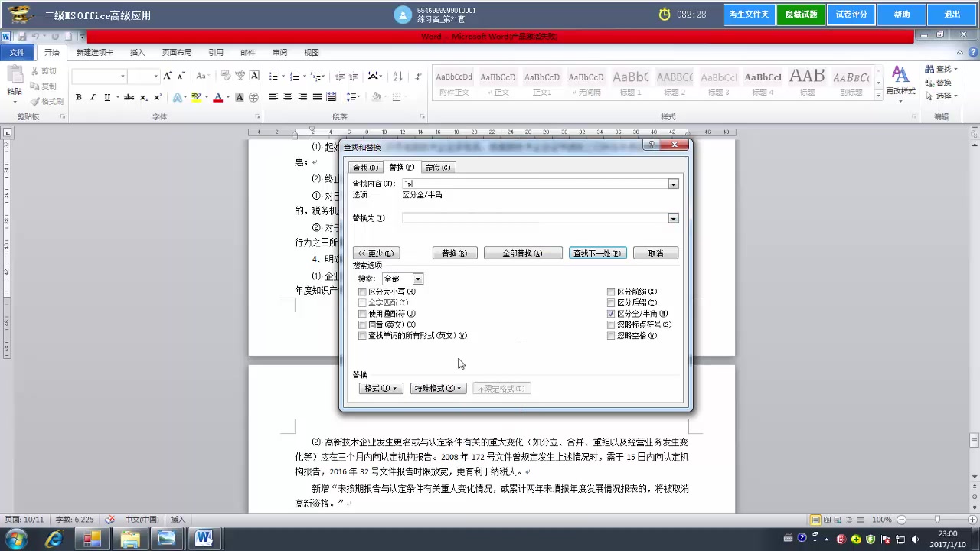Open the 搜索 direction dropdown (全部)
The width and height of the screenshot is (980, 551).
[x=418, y=279]
